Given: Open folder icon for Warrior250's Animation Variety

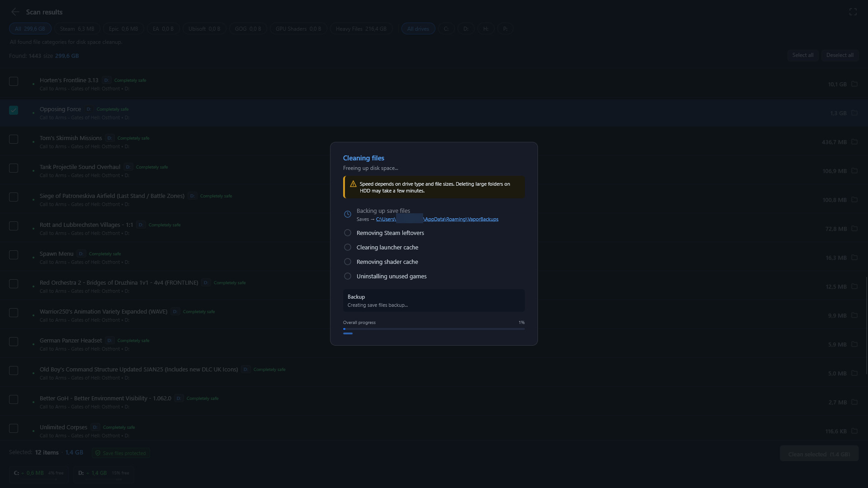Looking at the screenshot, I should (854, 315).
